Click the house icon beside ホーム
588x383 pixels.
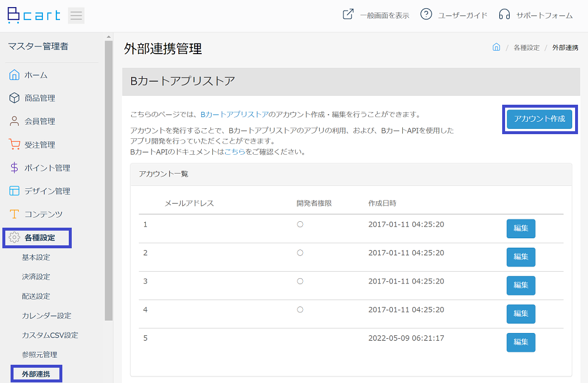click(x=14, y=75)
